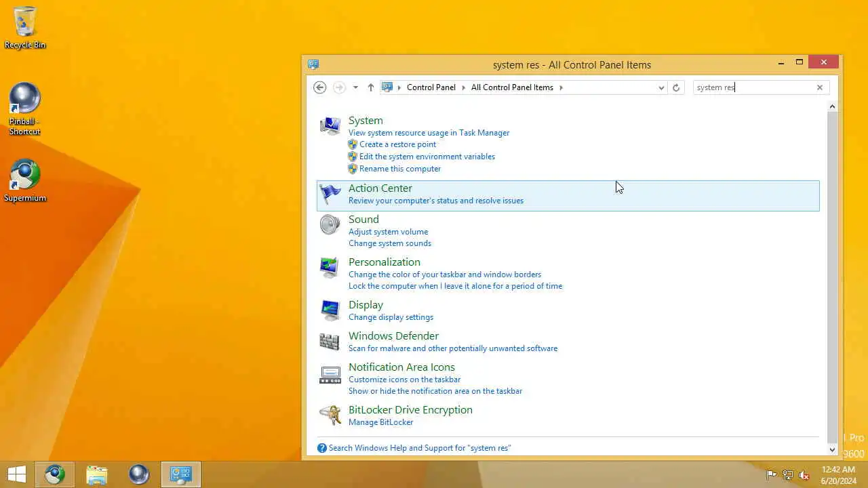
Task: Open the Action Center heading link
Action: [x=380, y=188]
